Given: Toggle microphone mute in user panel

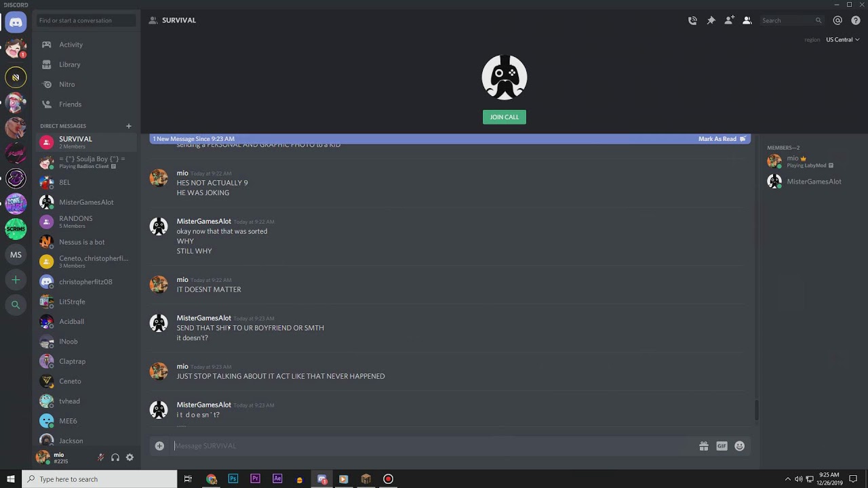Looking at the screenshot, I should click(100, 457).
